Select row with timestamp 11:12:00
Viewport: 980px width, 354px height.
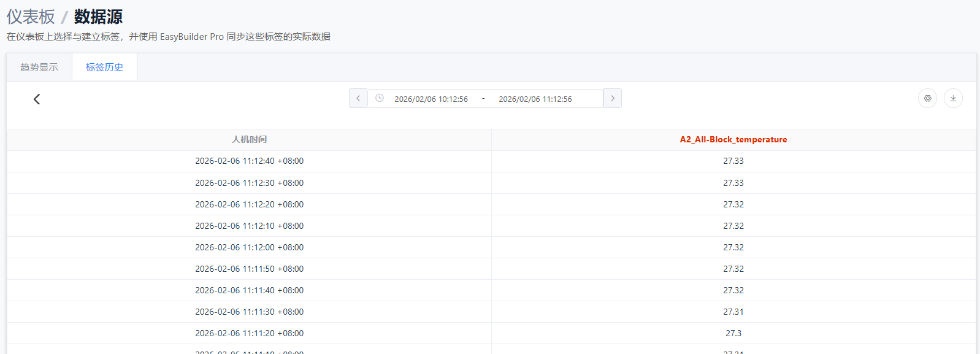coord(249,248)
